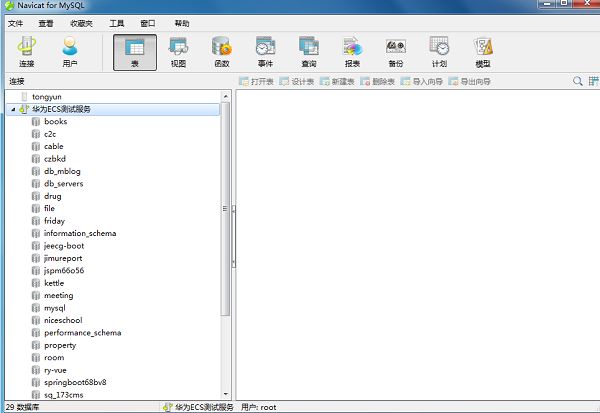This screenshot has height=413, width=600.
Task: Select the jimureport database
Action: (x=63, y=258)
